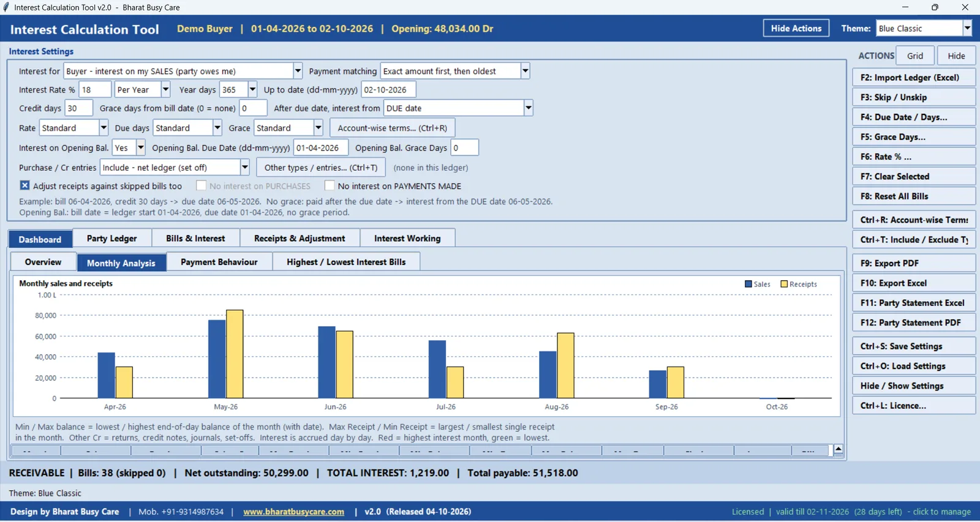Open the Per Year rate period dropdown
The image size is (980, 522).
click(x=165, y=89)
